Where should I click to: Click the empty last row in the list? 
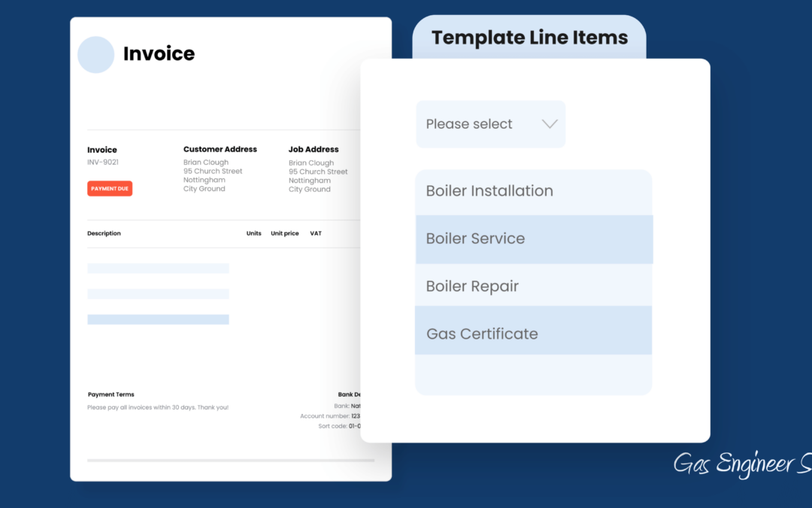point(533,374)
